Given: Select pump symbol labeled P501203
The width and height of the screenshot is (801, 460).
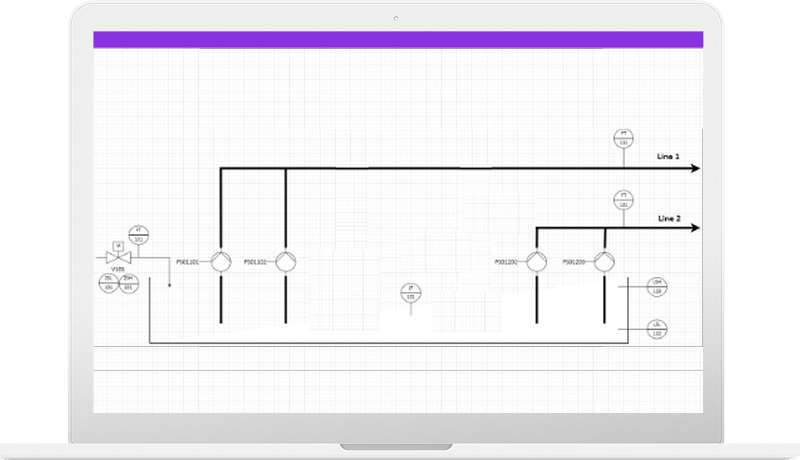Looking at the screenshot, I should coord(604,262).
